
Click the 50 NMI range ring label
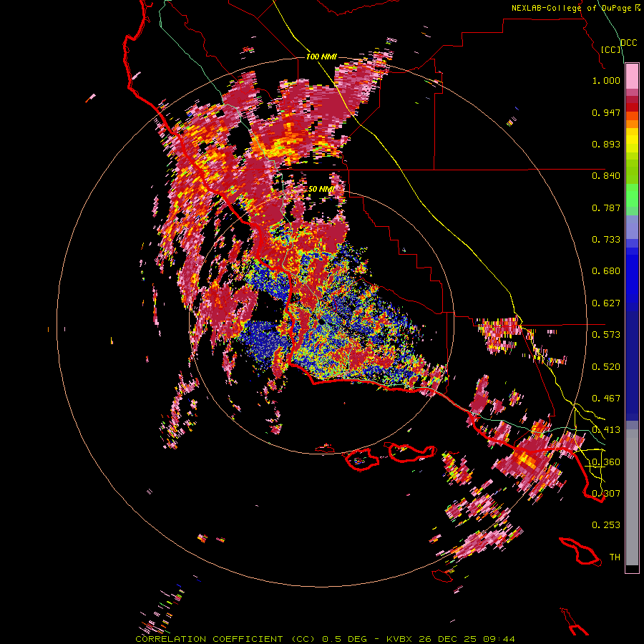pos(321,189)
